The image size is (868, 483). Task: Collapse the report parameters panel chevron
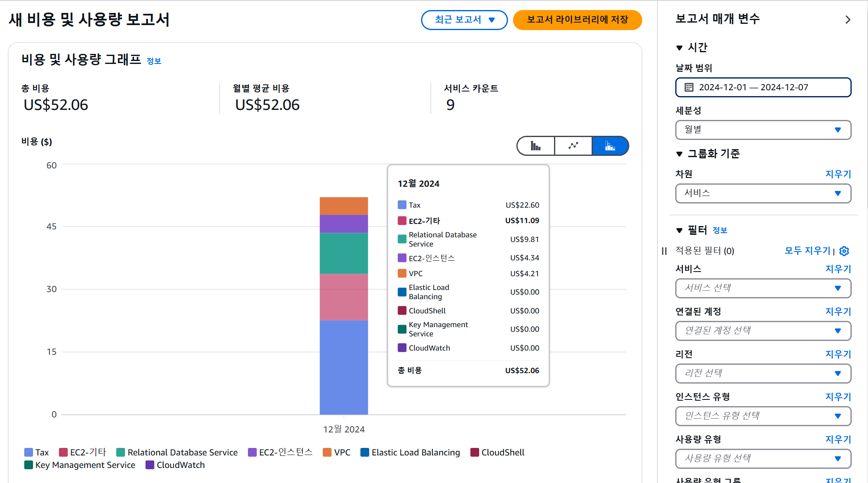pyautogui.click(x=848, y=20)
